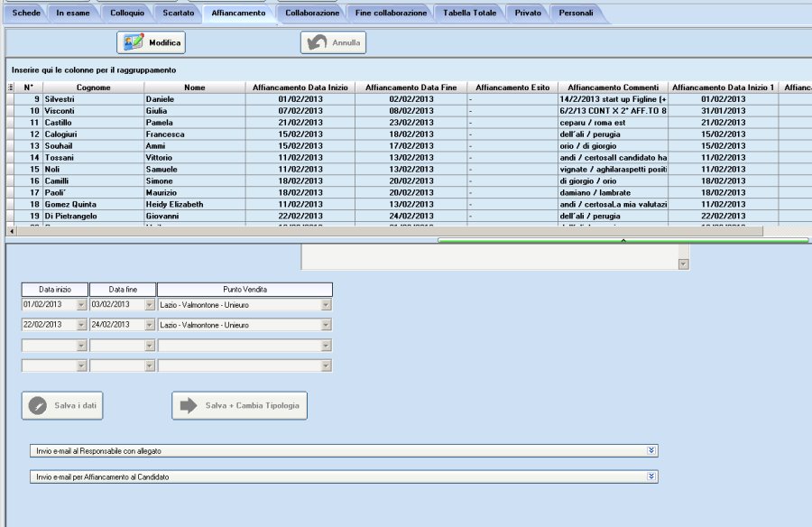
Task: Open the Tabella Totale tab
Action: coord(470,13)
